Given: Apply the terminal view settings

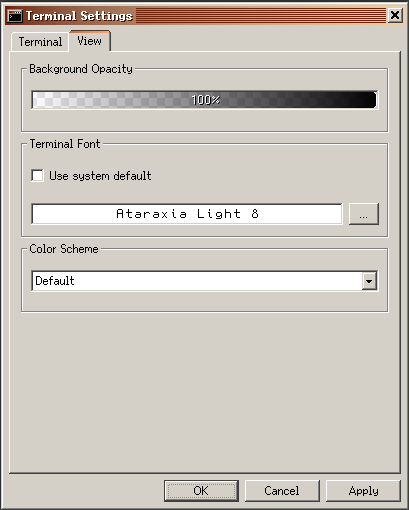Looking at the screenshot, I should [363, 491].
